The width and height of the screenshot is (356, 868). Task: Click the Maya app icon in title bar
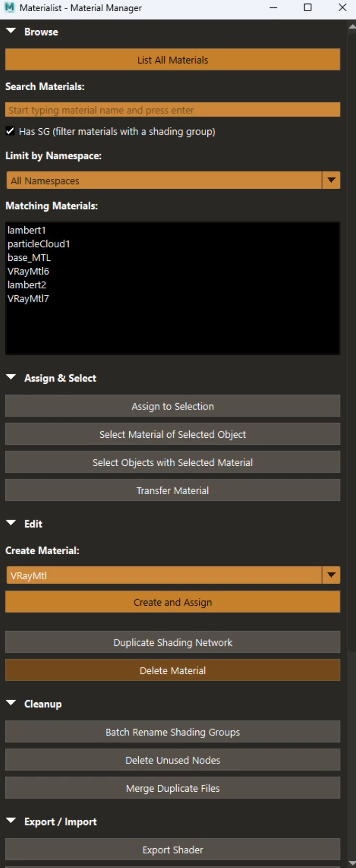point(9,8)
